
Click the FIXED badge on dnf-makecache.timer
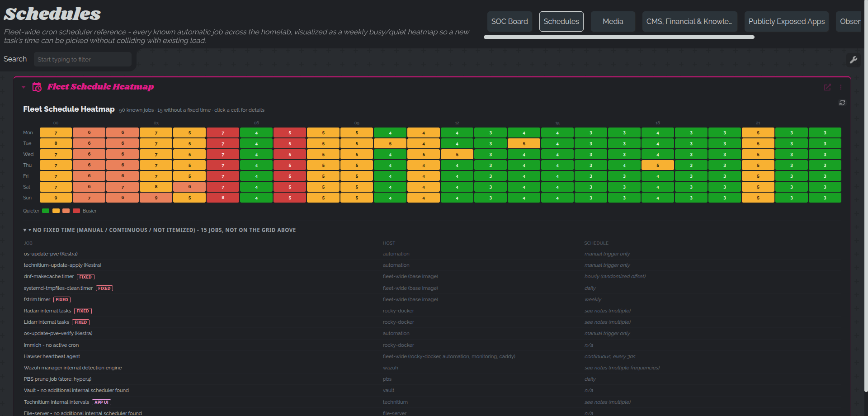85,277
